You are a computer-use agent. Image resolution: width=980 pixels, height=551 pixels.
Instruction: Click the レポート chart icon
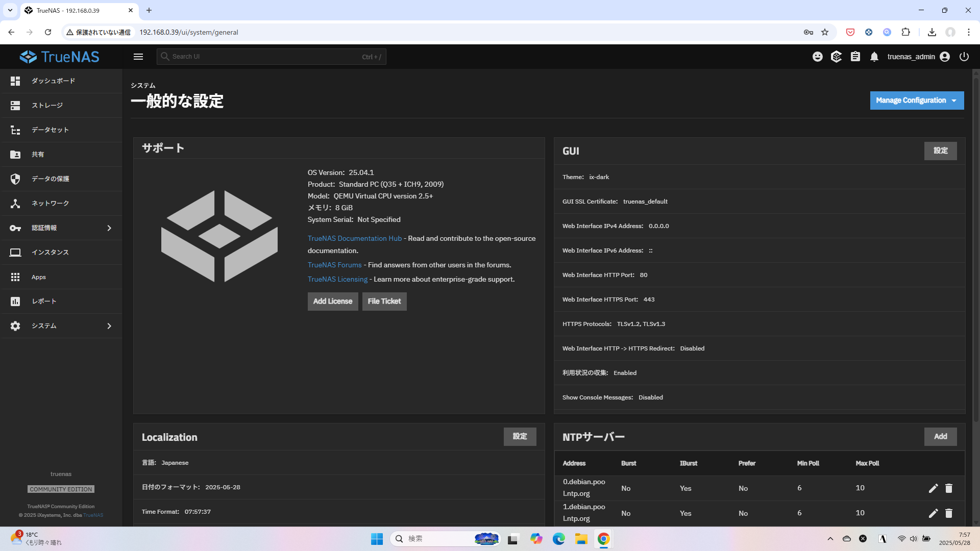point(15,302)
